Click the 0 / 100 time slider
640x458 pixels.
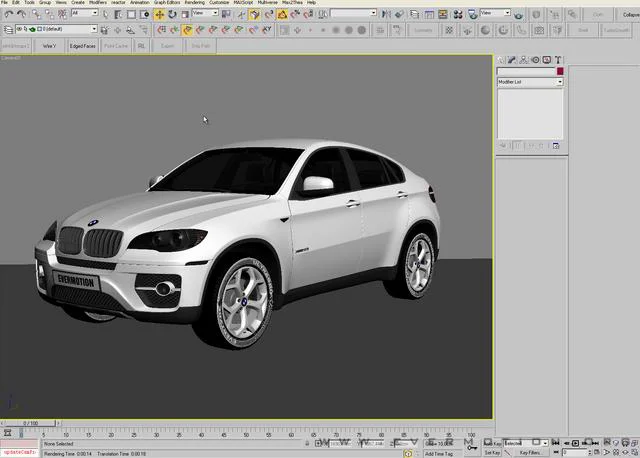click(31, 423)
